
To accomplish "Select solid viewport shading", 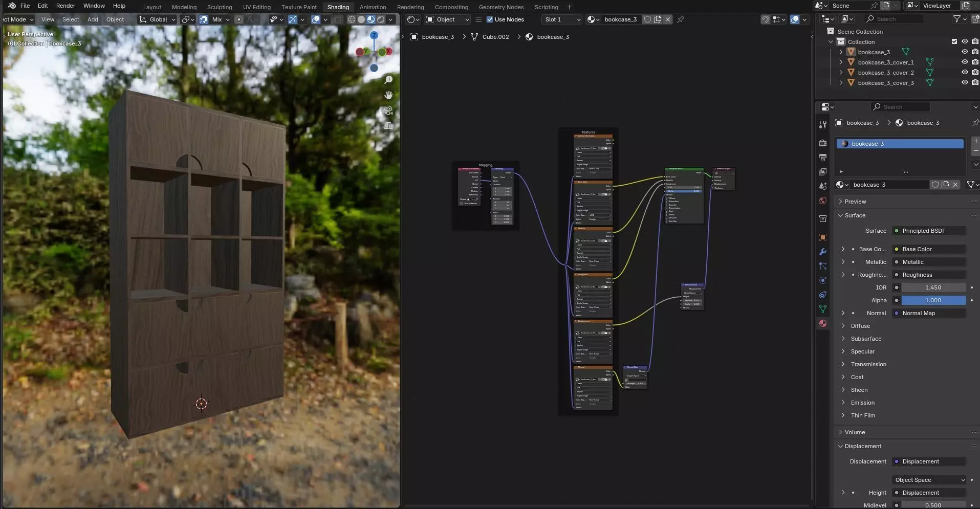I will [x=361, y=19].
